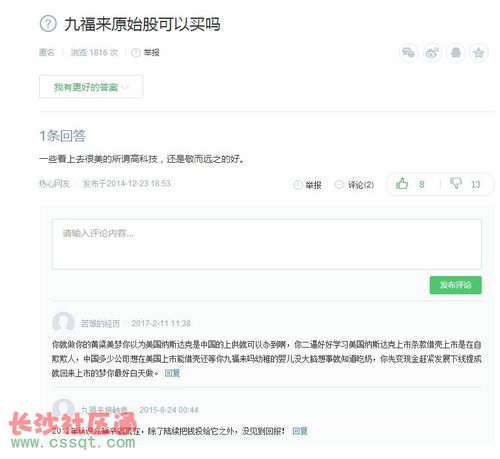Open username 苦涩的经历

pyautogui.click(x=100, y=323)
